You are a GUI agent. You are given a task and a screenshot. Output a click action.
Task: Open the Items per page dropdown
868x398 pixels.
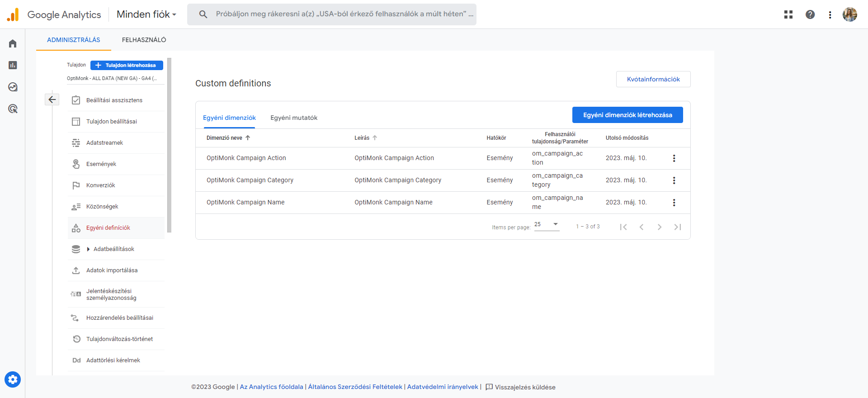click(547, 225)
